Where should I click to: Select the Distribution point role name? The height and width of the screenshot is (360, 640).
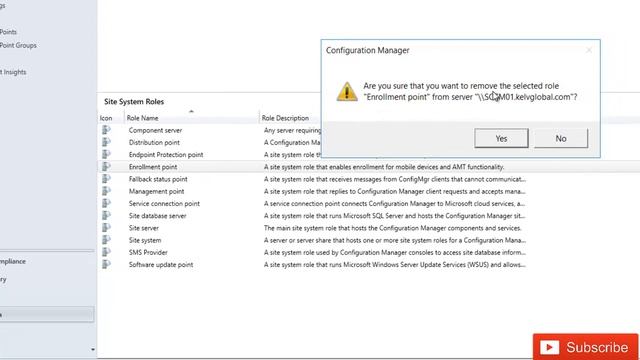pos(154,142)
